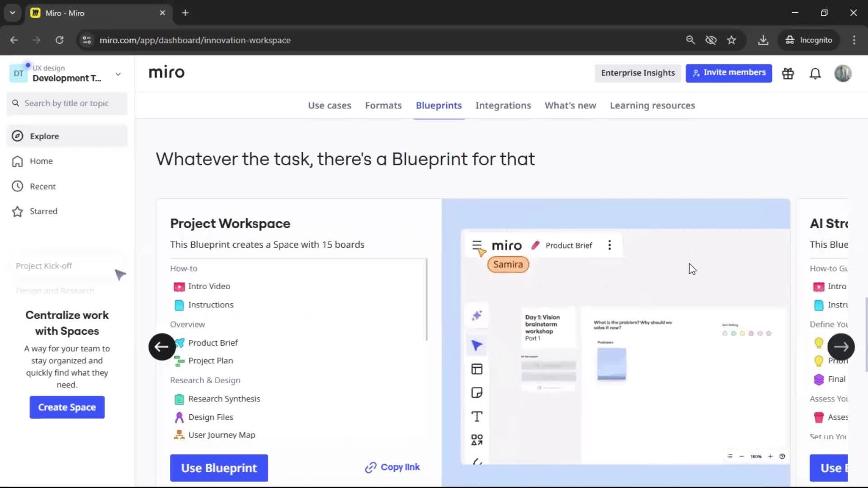
Task: Select the Blueprints tab
Action: tap(439, 105)
